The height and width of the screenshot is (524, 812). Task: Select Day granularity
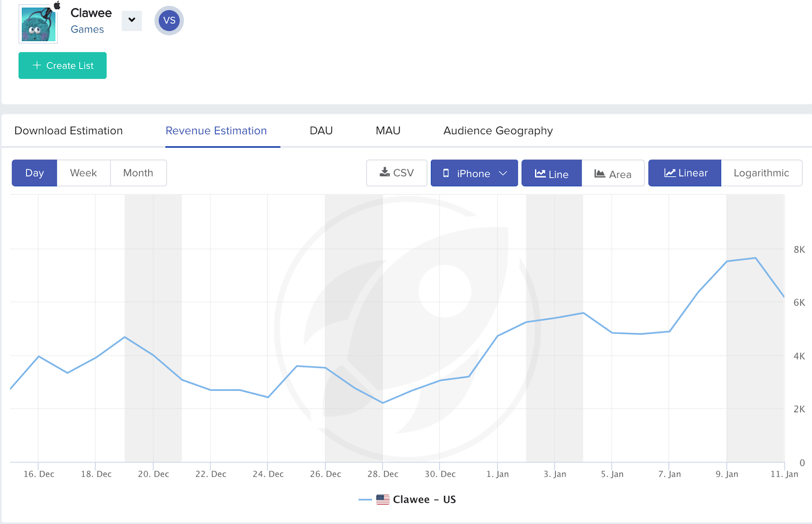pos(35,173)
